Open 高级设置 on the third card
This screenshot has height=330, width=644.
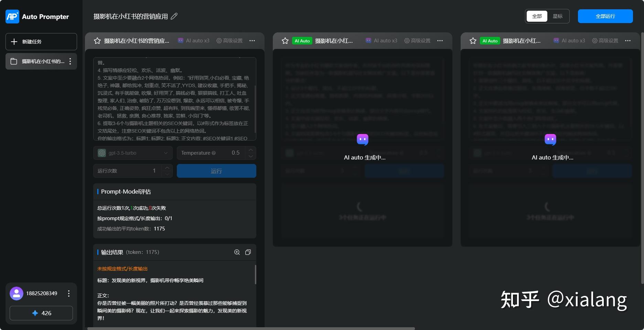click(605, 41)
